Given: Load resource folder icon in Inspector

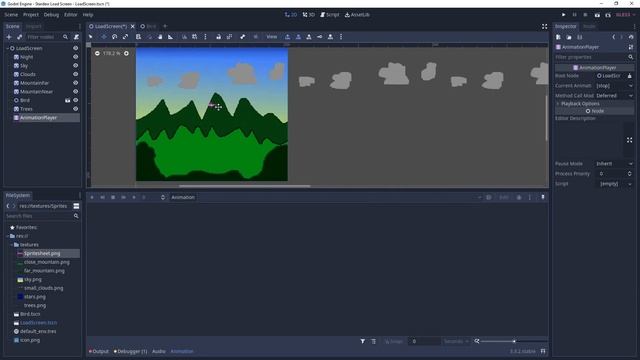Looking at the screenshot, I should tap(569, 37).
